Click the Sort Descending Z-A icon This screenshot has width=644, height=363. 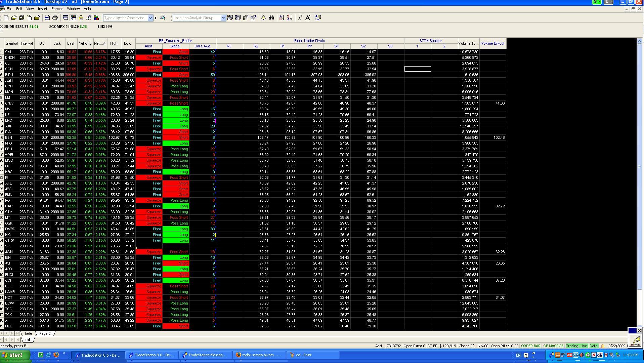(290, 18)
